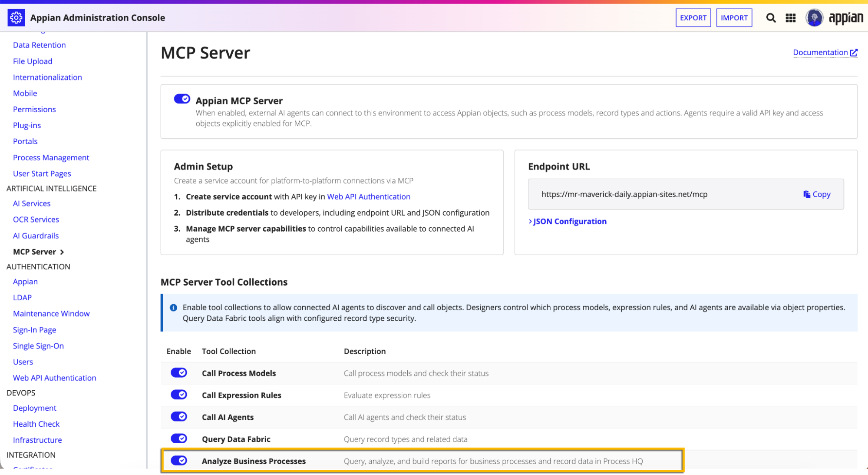
Task: Click the external link icon beside Documentation
Action: coord(854,53)
